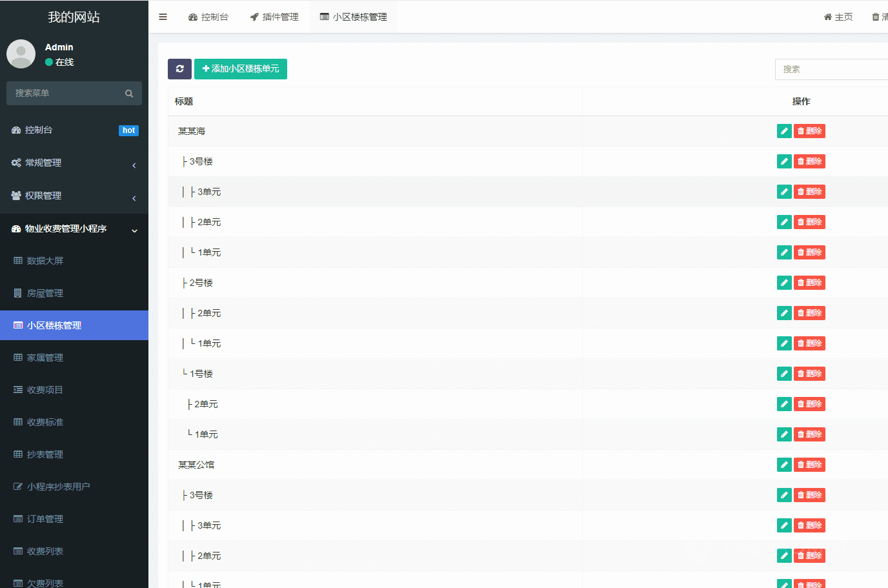
Task: Edit the 1号楼 row under 某某海
Action: (x=784, y=374)
